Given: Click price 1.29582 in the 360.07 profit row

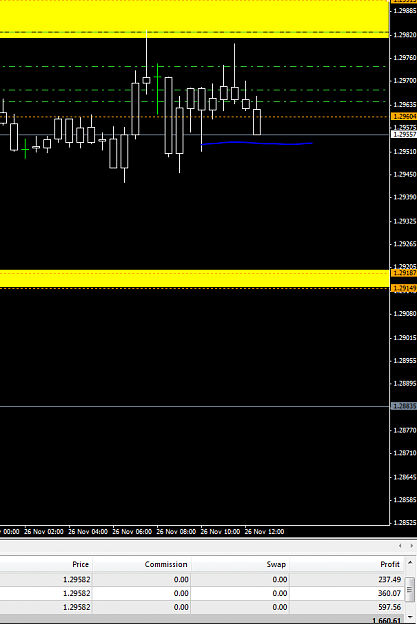Looking at the screenshot, I should (x=77, y=593).
